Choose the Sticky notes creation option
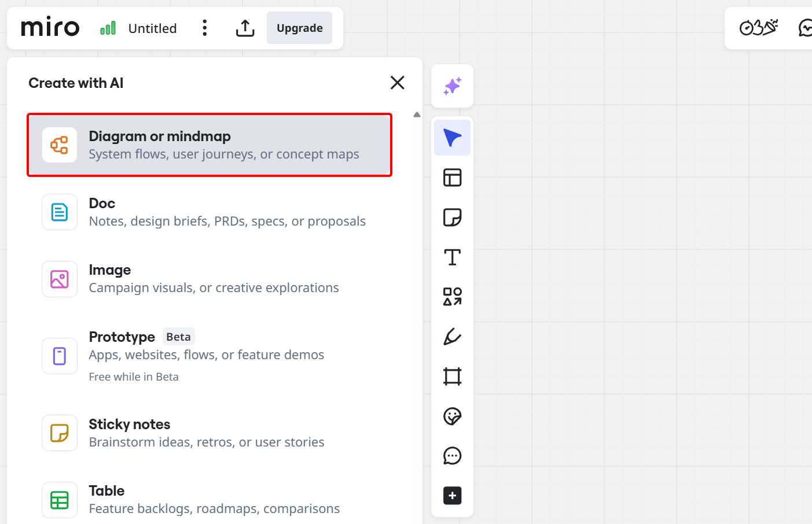 click(209, 432)
